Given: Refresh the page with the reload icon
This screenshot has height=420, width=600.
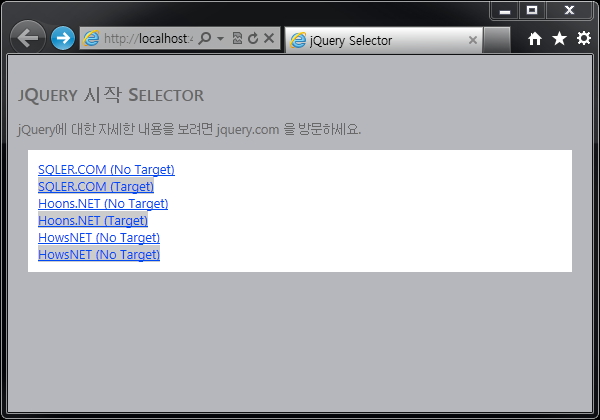Looking at the screenshot, I should 253,38.
